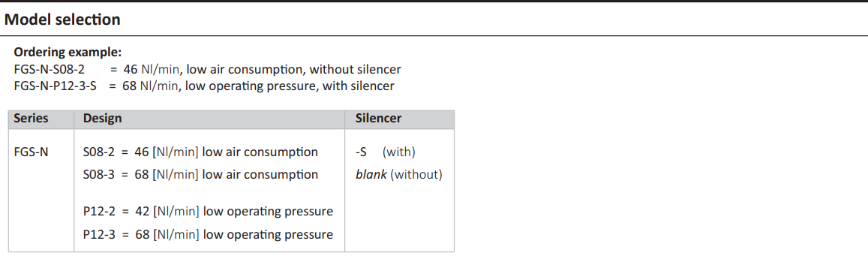The height and width of the screenshot is (274, 868).
Task: Click the FGS-N-S08-2 ordering example code
Action: tap(50, 70)
